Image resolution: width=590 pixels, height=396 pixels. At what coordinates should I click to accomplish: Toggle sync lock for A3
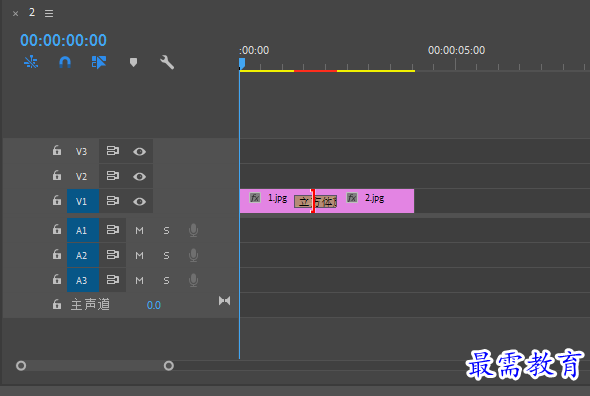coord(113,280)
